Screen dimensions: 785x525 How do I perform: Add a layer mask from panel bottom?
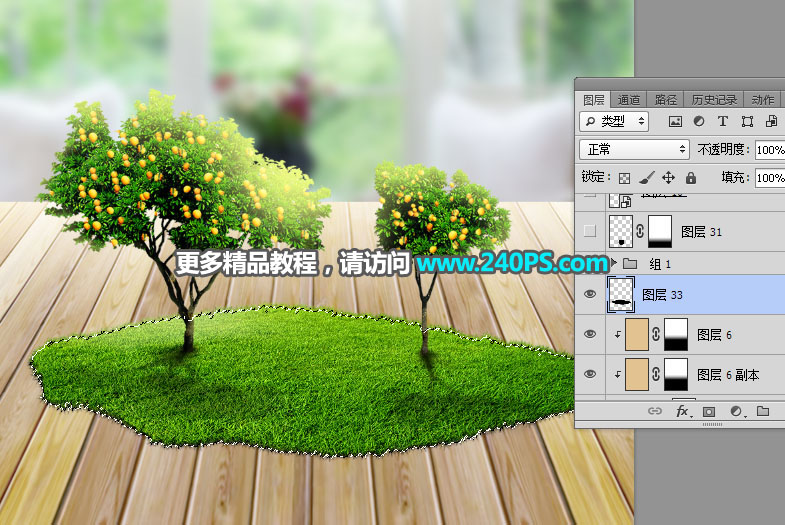(x=709, y=411)
